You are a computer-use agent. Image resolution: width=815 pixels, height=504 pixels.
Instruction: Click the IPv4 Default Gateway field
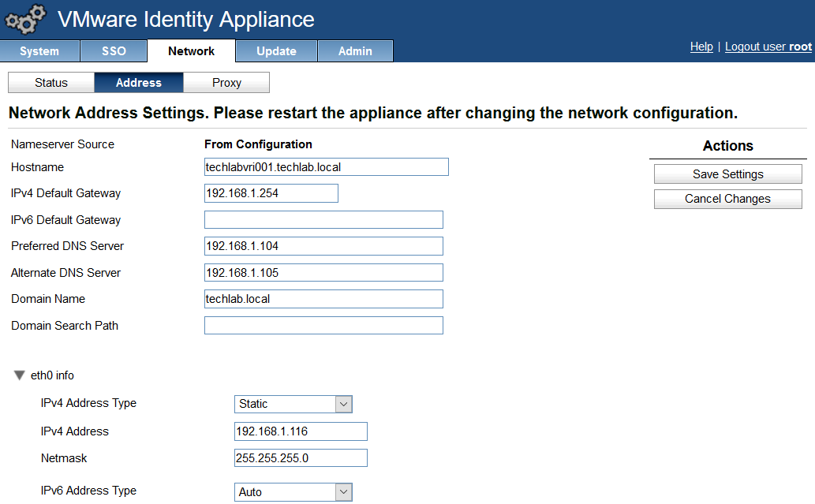click(x=271, y=193)
